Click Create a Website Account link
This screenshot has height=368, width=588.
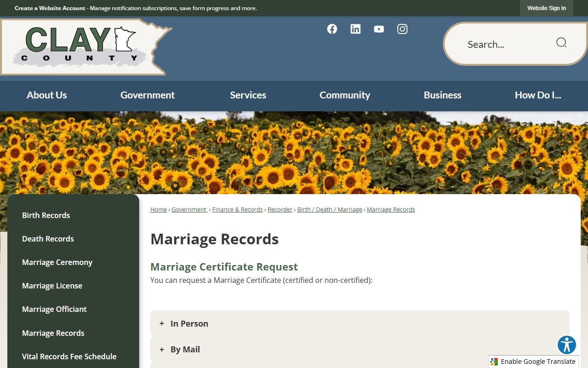coord(50,8)
